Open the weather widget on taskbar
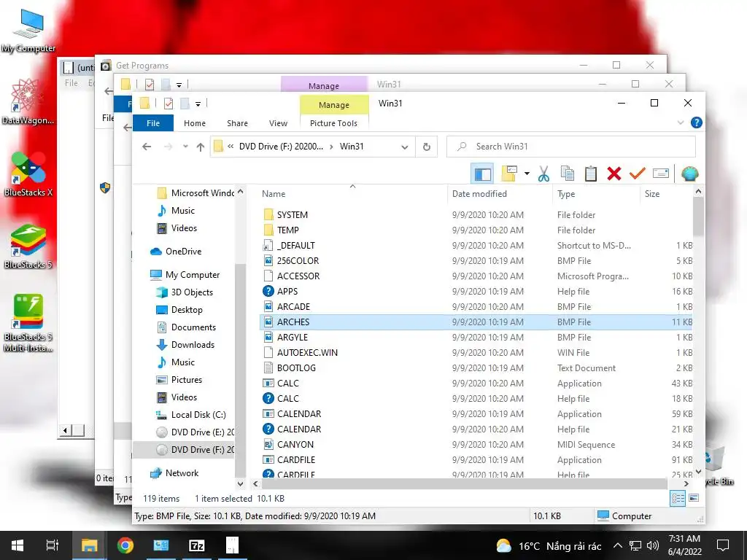This screenshot has height=560, width=747. (549, 545)
